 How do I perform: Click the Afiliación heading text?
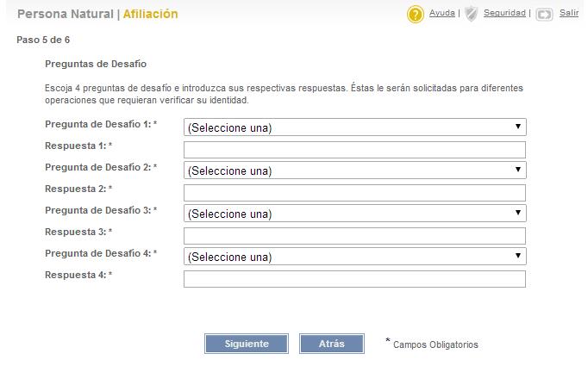(x=150, y=14)
